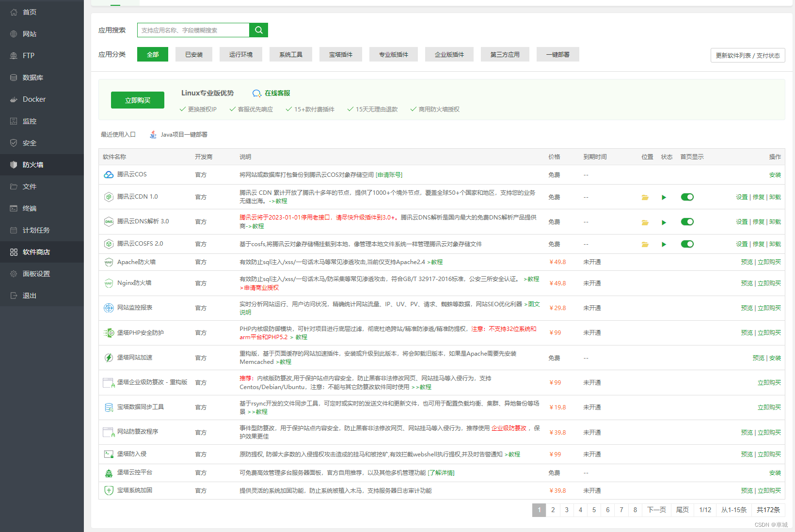Click the 腾讯云COS cloud icon
The width and height of the screenshot is (795, 532).
109,174
